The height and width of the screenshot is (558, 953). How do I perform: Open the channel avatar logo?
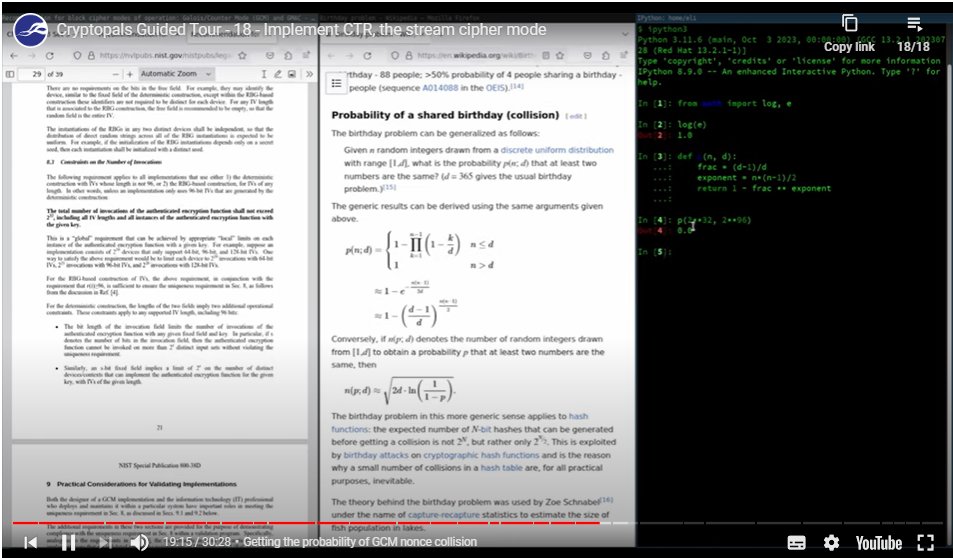click(x=30, y=30)
